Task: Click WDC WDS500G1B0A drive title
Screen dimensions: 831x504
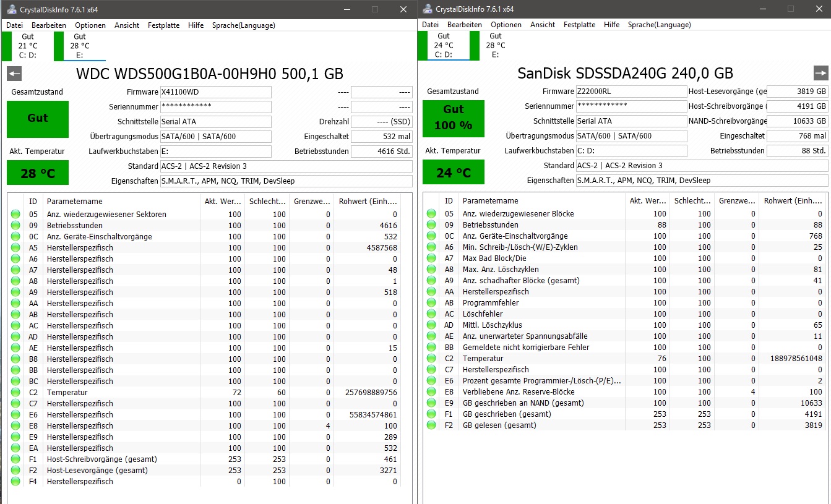Action: tap(209, 74)
